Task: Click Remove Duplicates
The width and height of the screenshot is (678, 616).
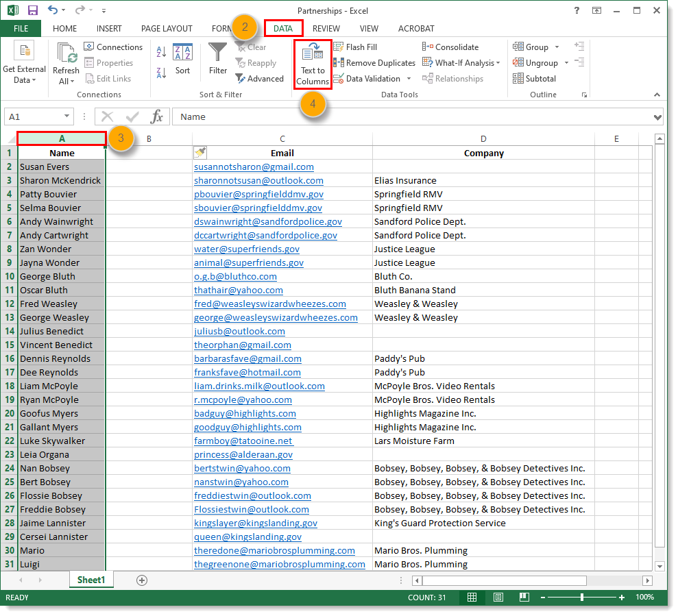Action: 374,63
